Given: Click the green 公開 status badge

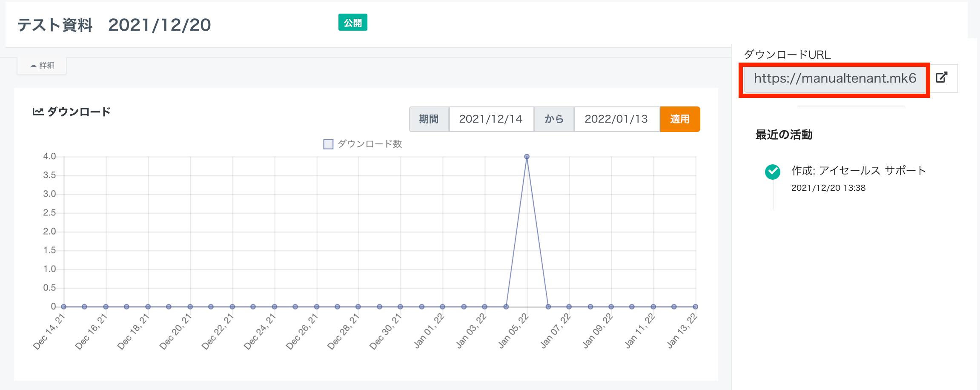Looking at the screenshot, I should pyautogui.click(x=352, y=23).
